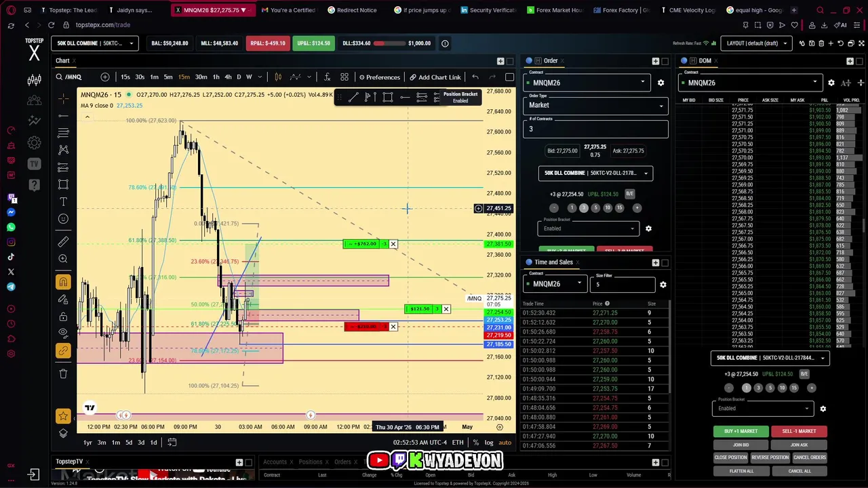Click SELL -1 MARKET in DOM

point(799,431)
